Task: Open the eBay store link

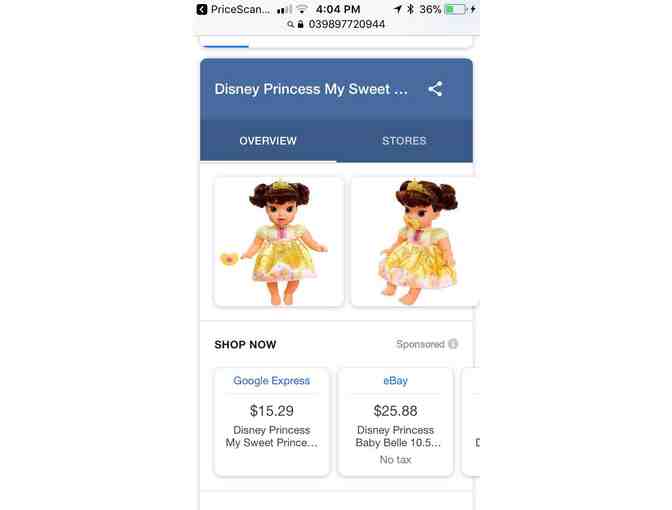Action: [395, 381]
